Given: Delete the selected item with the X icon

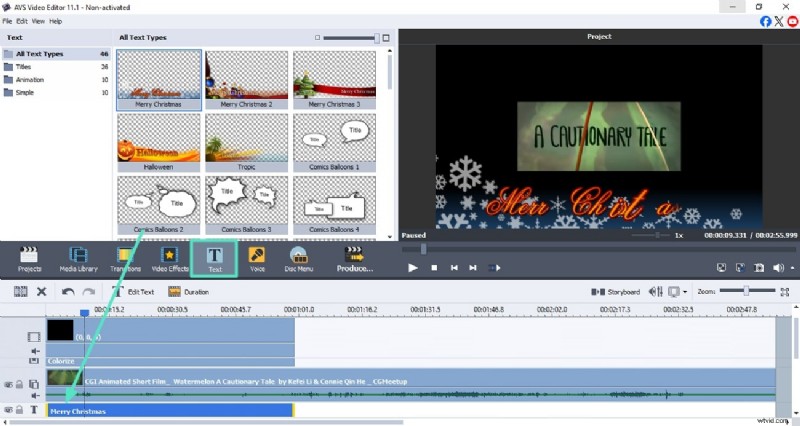Looking at the screenshot, I should [x=42, y=292].
